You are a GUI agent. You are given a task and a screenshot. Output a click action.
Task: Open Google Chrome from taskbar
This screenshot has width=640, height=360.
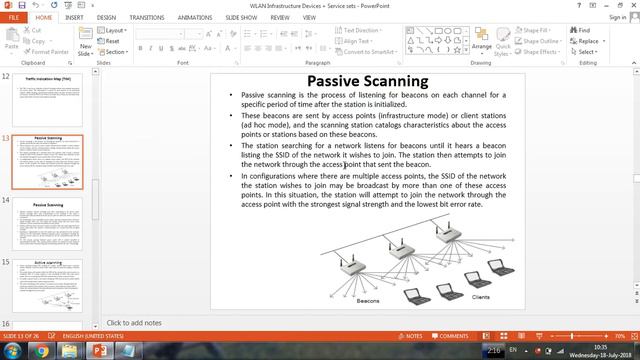click(41, 351)
